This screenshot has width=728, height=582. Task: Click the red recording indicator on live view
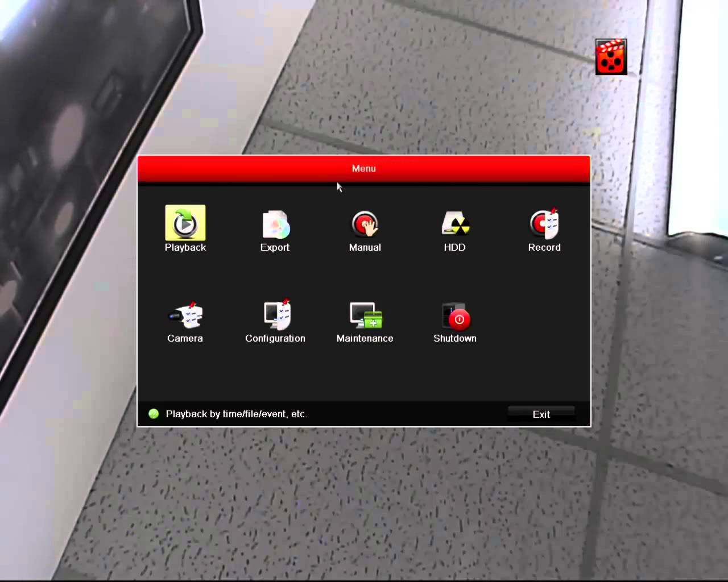[611, 57]
